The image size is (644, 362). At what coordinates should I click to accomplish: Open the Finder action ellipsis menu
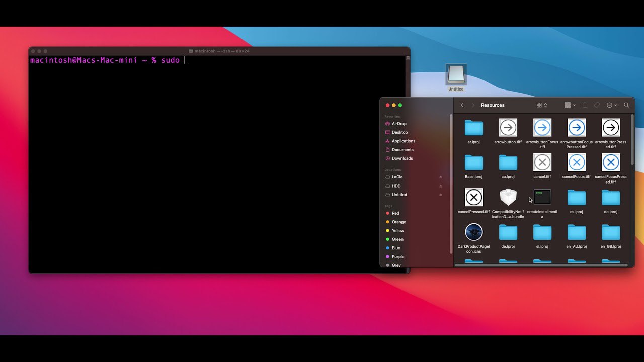612,105
